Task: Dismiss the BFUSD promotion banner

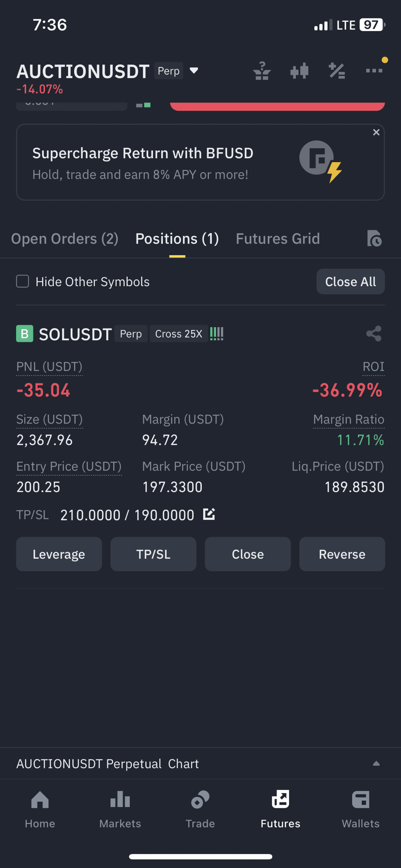Action: click(x=376, y=132)
